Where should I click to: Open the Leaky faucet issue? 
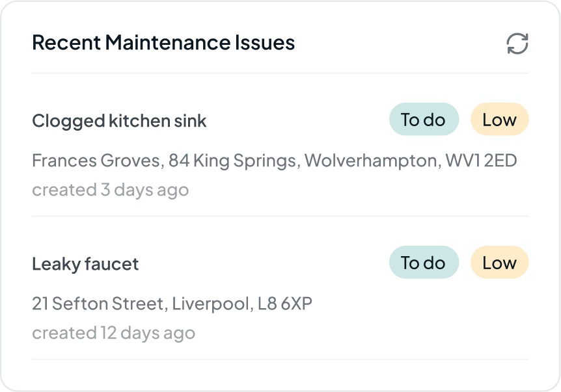point(85,264)
